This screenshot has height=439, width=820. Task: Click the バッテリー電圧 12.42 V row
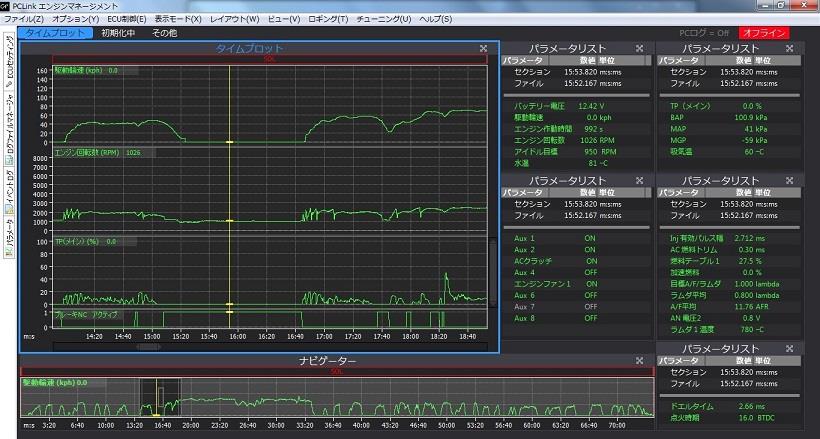pos(575,106)
